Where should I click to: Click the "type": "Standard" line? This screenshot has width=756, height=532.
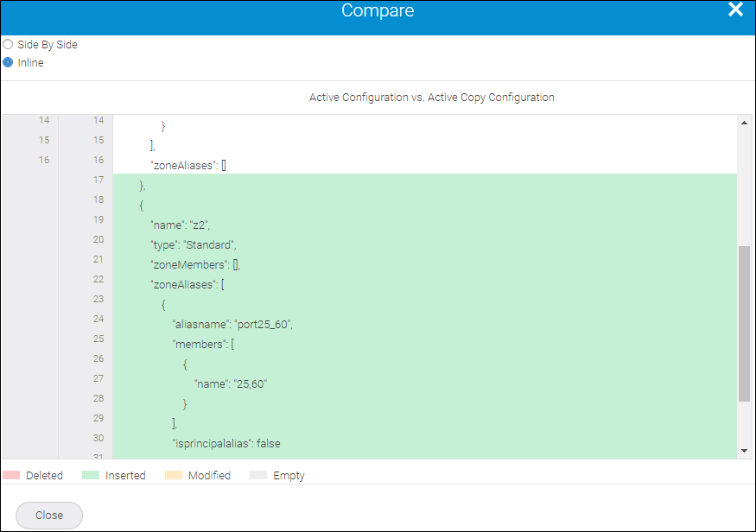click(x=194, y=245)
